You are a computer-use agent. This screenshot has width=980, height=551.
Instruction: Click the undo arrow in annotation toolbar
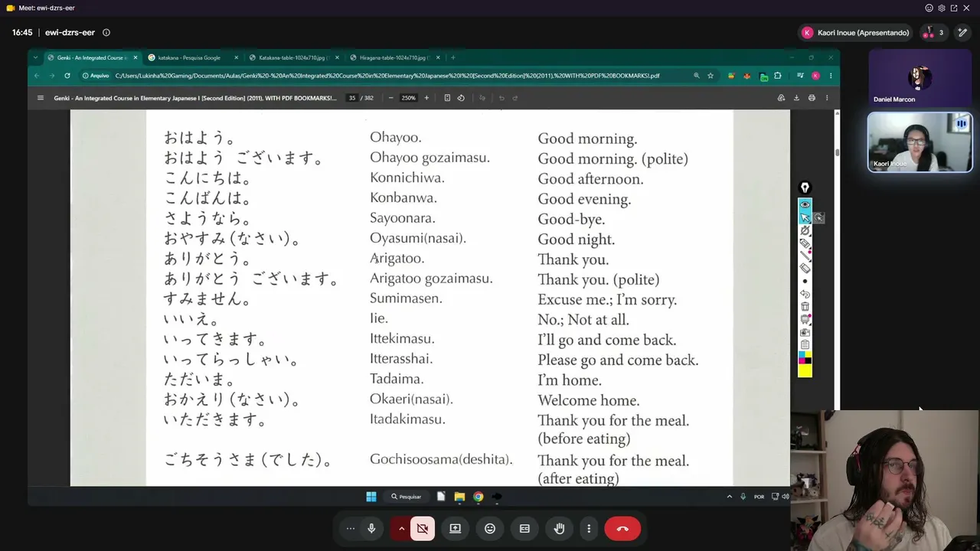[805, 294]
